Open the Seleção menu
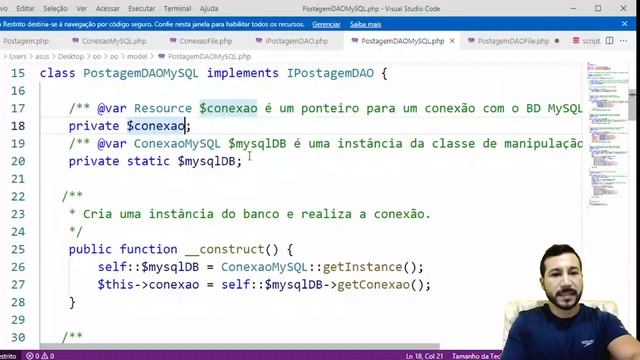This screenshot has width=640, height=360. coord(55,8)
